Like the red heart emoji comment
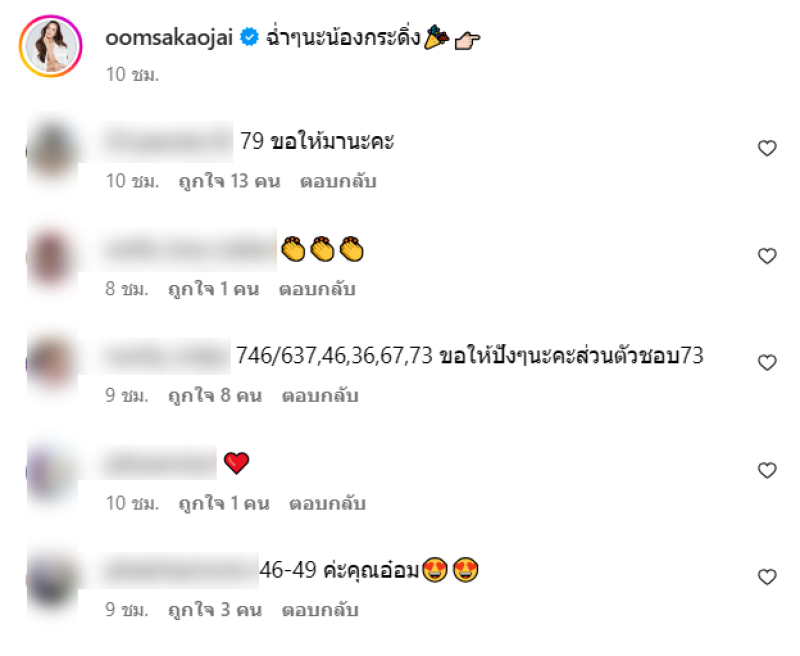 [767, 470]
